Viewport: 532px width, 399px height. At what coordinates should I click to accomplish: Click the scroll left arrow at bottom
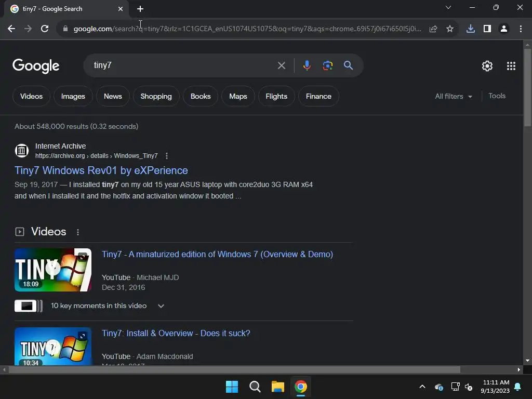[4, 370]
